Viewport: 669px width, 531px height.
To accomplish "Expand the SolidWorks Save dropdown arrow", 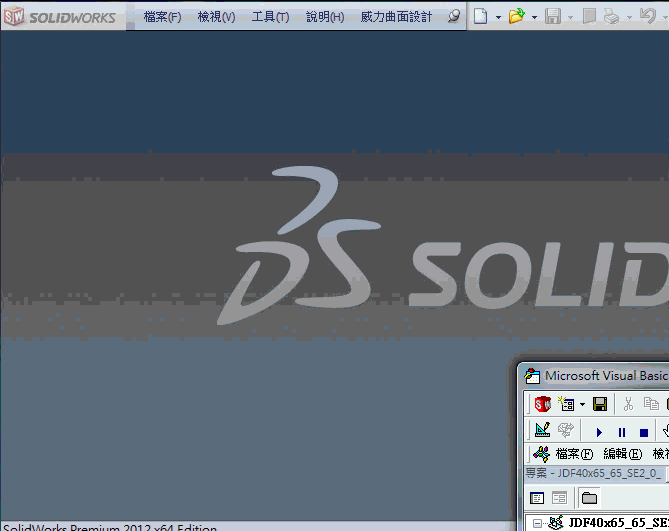I will tap(570, 17).
